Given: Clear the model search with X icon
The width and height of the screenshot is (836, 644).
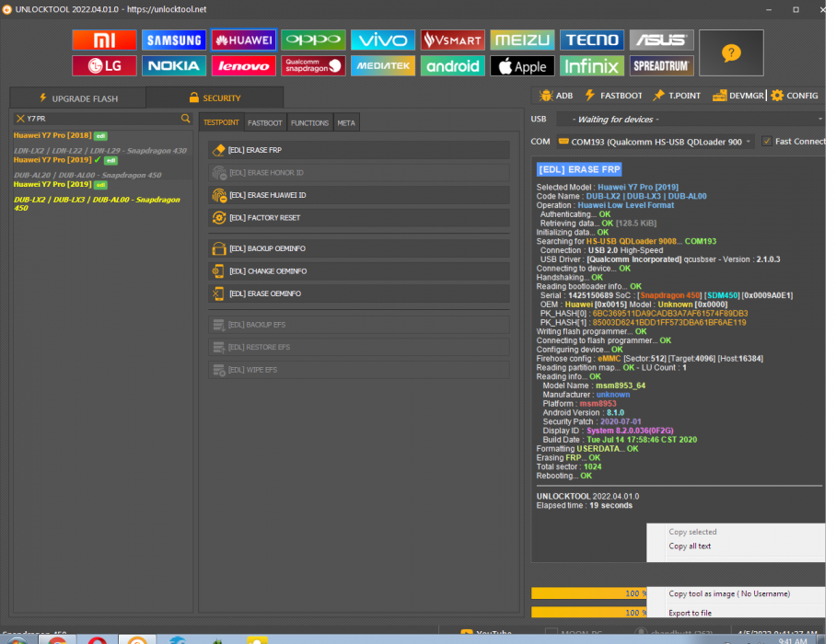Looking at the screenshot, I should [20, 119].
